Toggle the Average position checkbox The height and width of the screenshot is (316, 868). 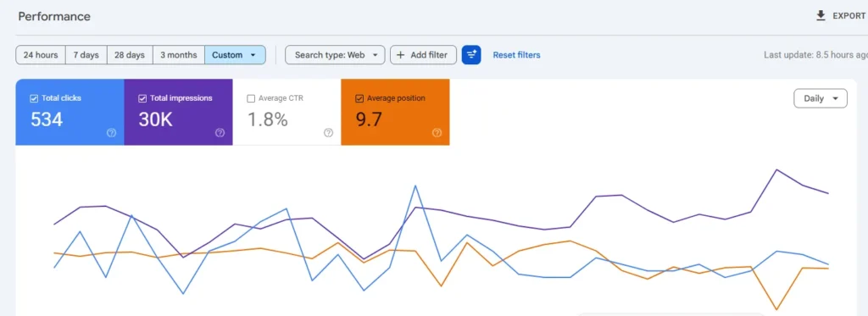click(x=359, y=98)
